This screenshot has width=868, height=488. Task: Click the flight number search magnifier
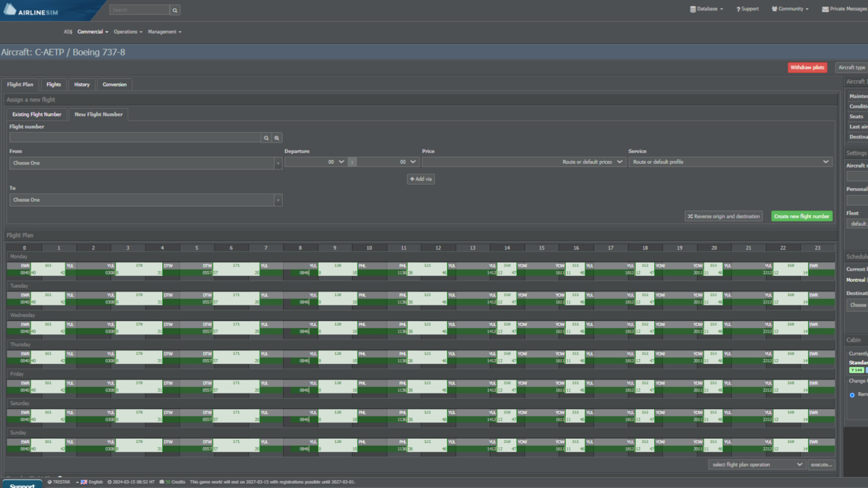pyautogui.click(x=266, y=137)
